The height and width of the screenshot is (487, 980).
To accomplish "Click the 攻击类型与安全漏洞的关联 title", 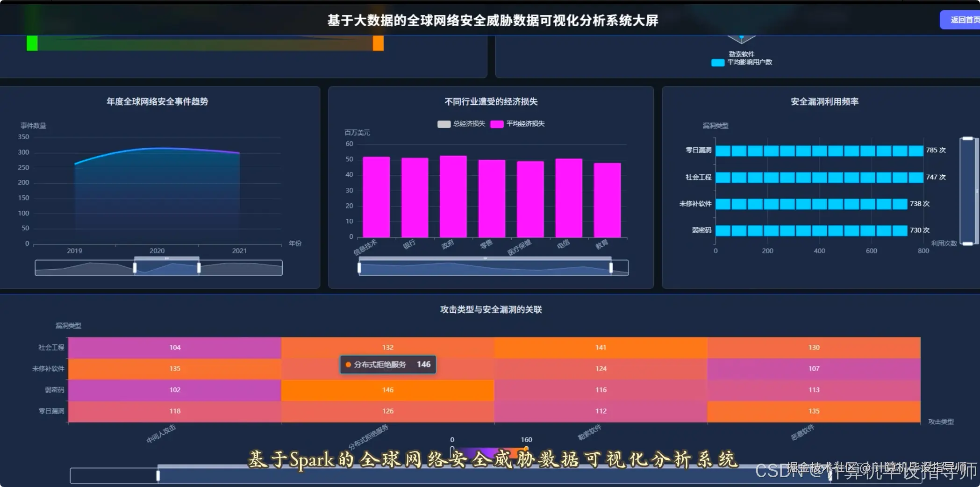I will click(x=491, y=310).
